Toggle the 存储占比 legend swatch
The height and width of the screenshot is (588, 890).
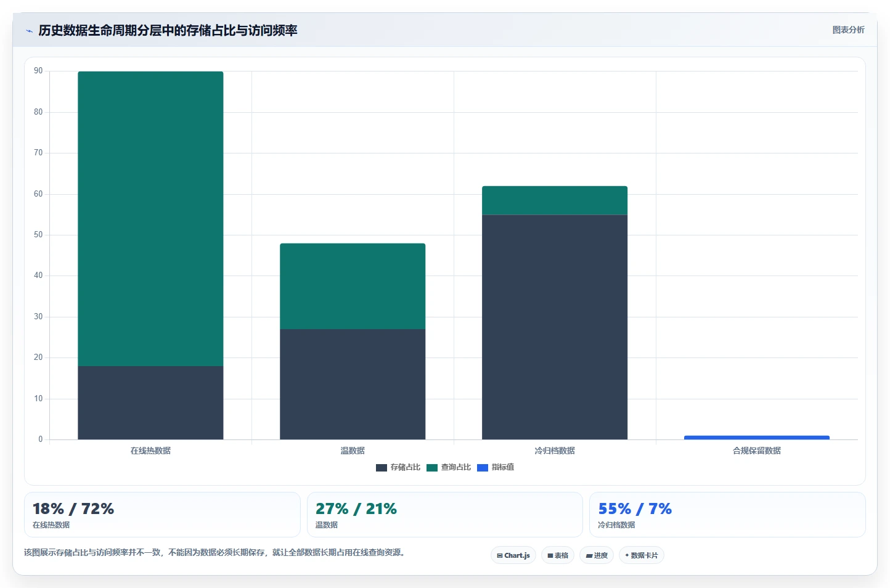click(x=382, y=468)
